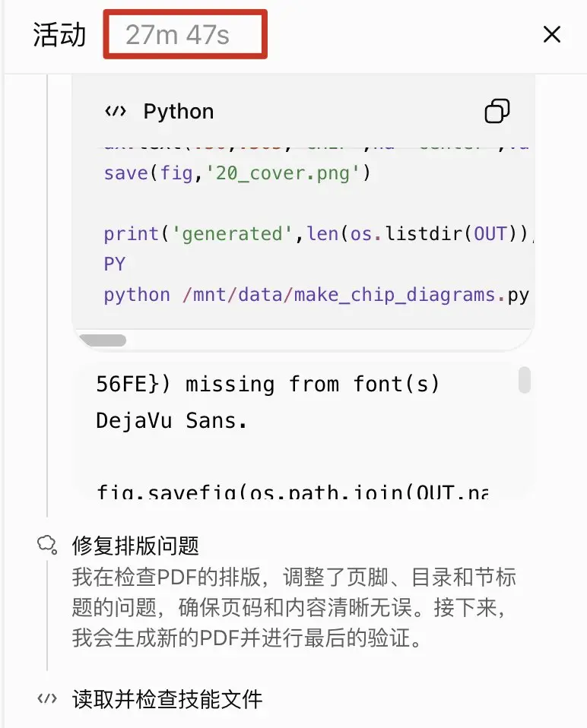Click the fig.savefig output line

(x=293, y=491)
